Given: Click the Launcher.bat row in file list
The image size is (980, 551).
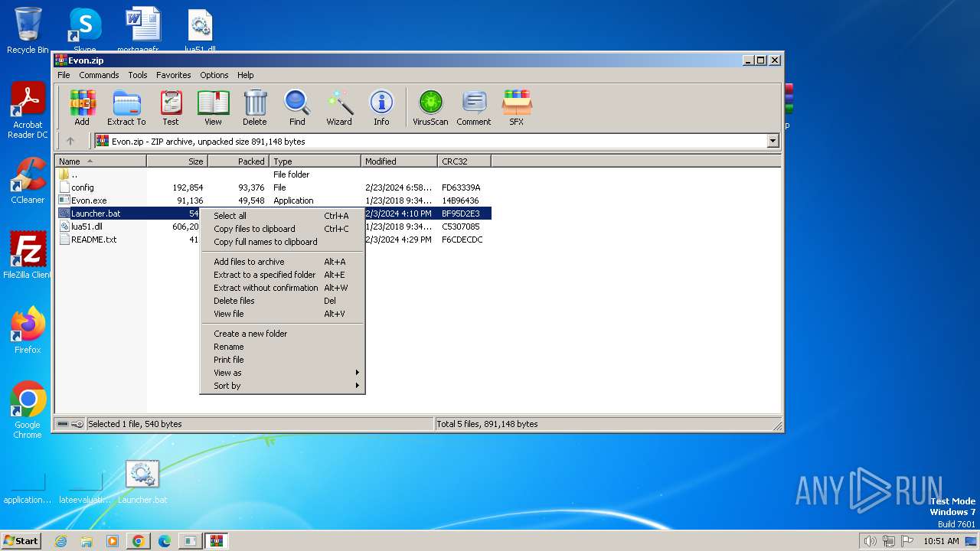Looking at the screenshot, I should click(129, 214).
